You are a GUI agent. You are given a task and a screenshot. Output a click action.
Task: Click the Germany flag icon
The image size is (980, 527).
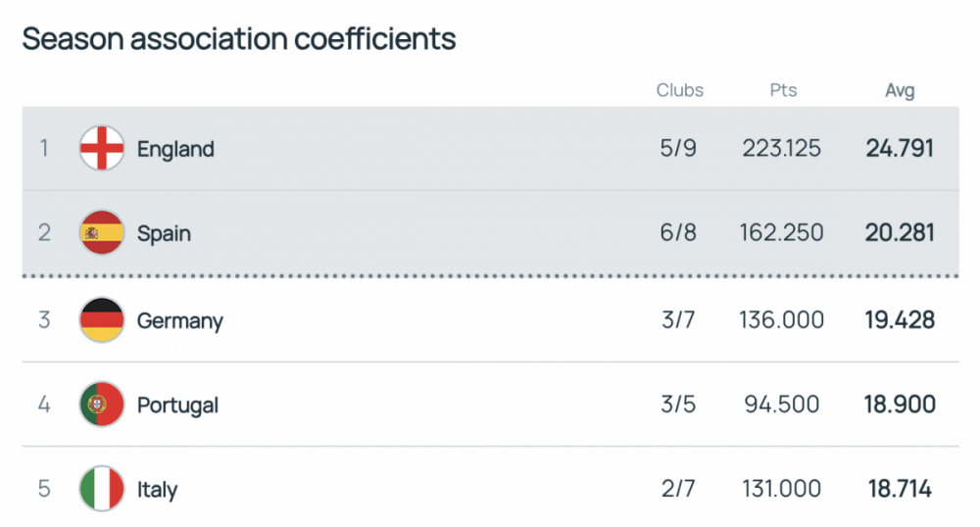(x=102, y=320)
